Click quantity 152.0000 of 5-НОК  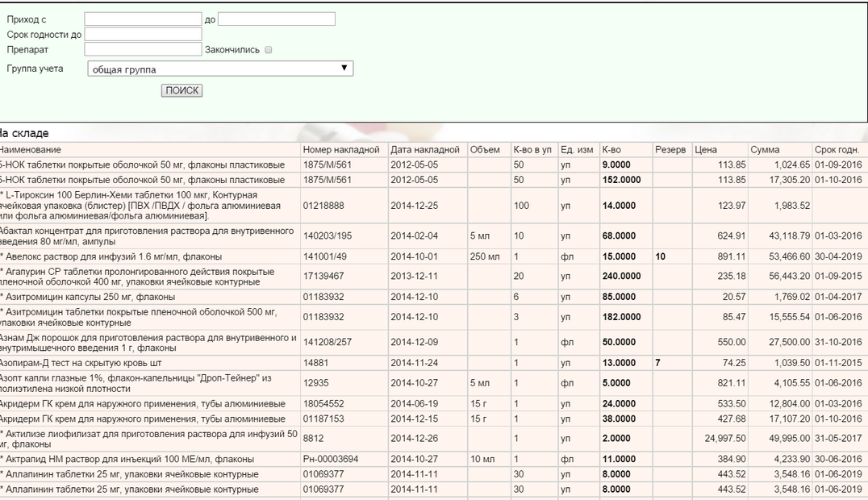click(622, 180)
